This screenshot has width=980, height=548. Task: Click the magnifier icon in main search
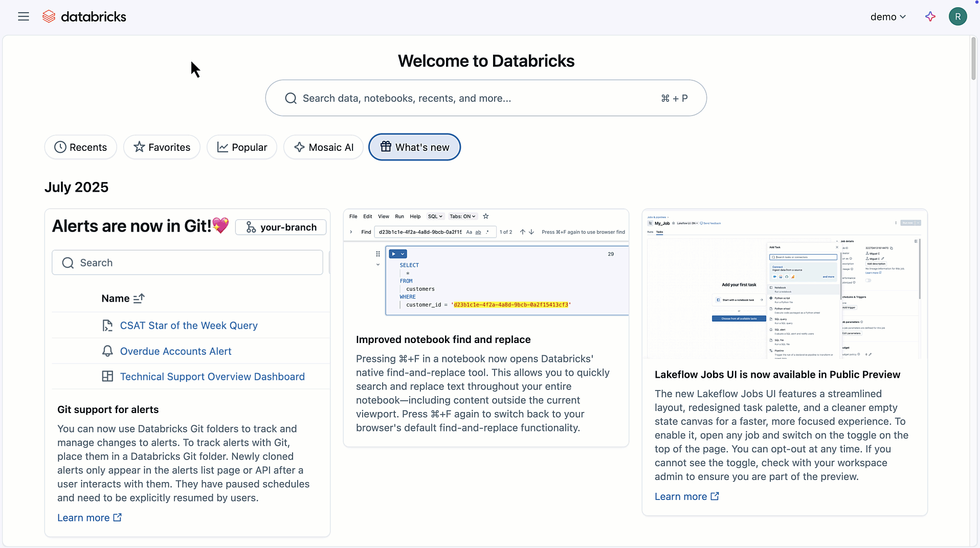[291, 98]
